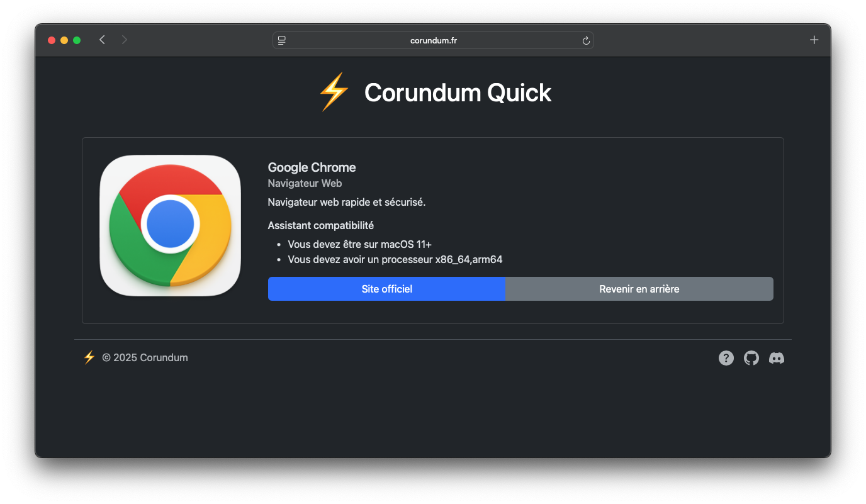Viewport: 866px width, 504px height.
Task: Click the Revenir en arrière button
Action: pyautogui.click(x=639, y=289)
